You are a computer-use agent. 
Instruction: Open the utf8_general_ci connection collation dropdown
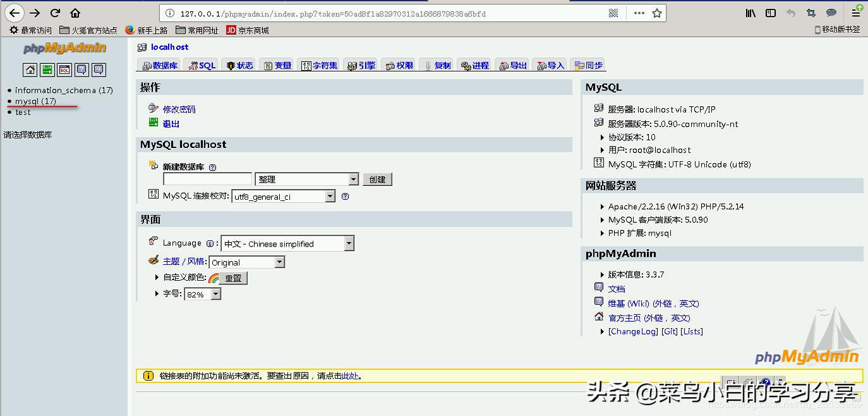(284, 197)
